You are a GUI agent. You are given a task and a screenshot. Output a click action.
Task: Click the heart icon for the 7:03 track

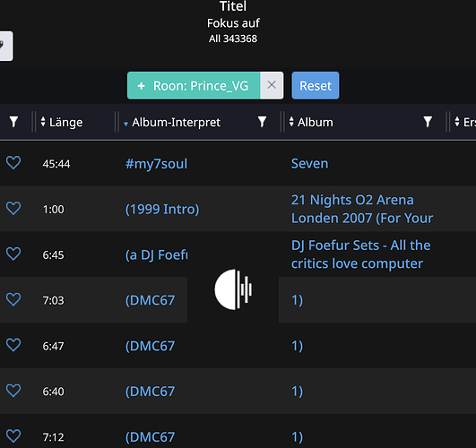pos(13,299)
